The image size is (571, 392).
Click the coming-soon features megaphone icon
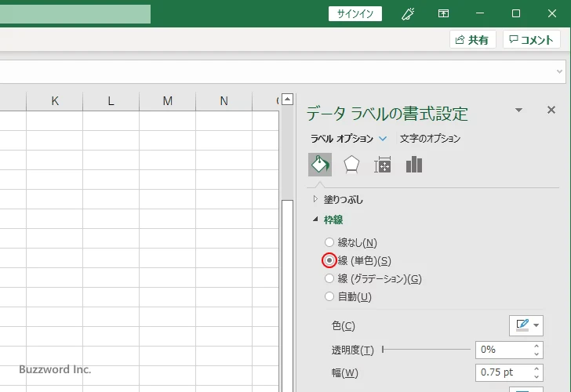(x=408, y=14)
